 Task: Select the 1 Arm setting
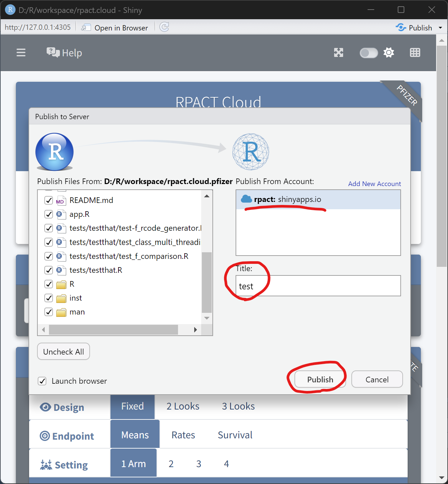tap(133, 463)
